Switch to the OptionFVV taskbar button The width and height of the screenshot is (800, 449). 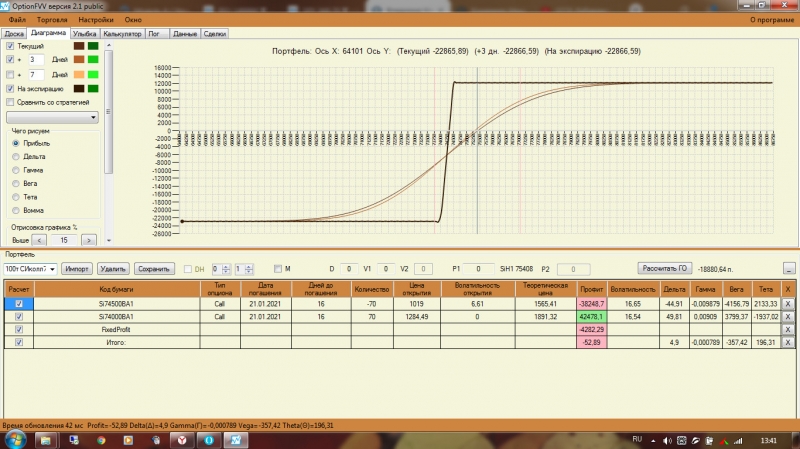236,440
